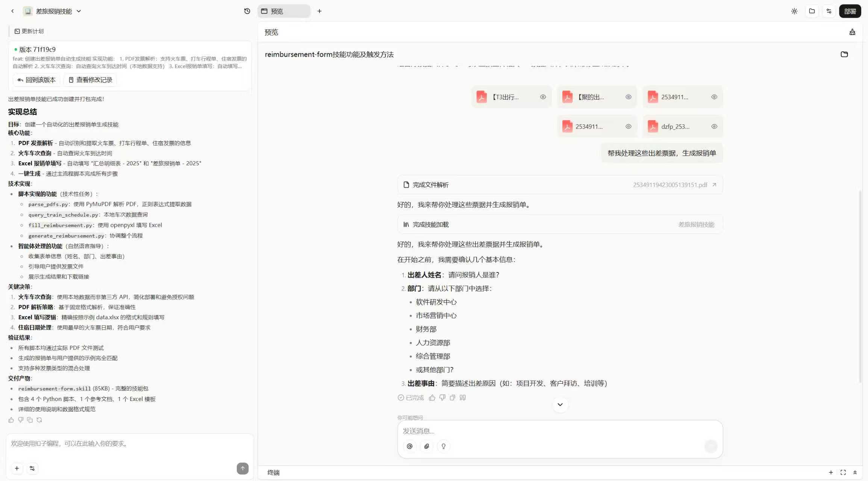Expand the terminal panel with the double chevron
Screen dimensions: 868x481
(x=855, y=472)
